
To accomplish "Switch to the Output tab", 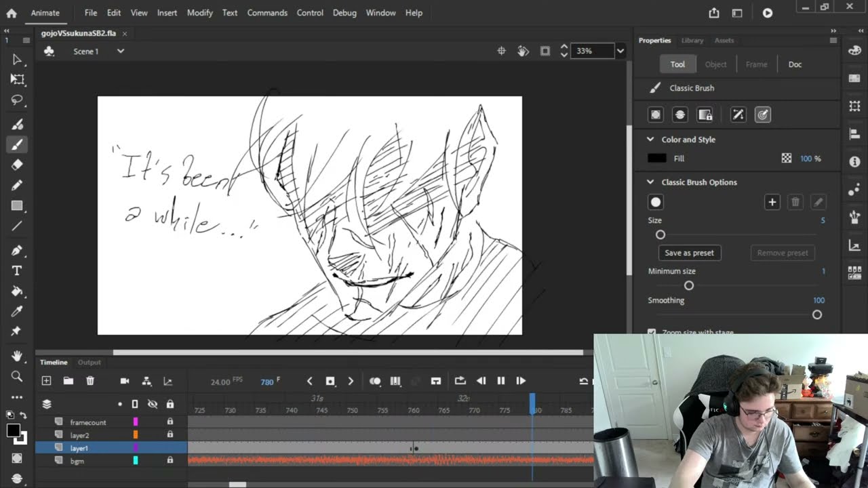I will pyautogui.click(x=89, y=363).
